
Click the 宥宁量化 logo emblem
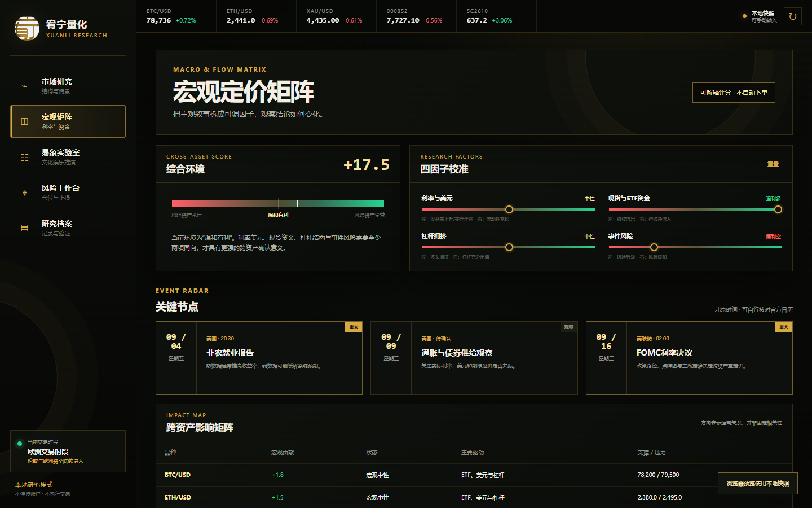[27, 28]
